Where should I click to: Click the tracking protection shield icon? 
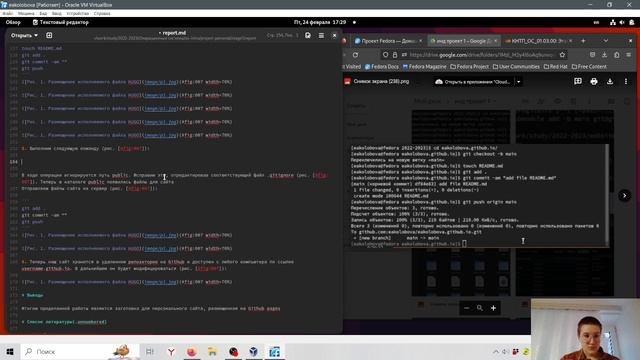(x=385, y=55)
